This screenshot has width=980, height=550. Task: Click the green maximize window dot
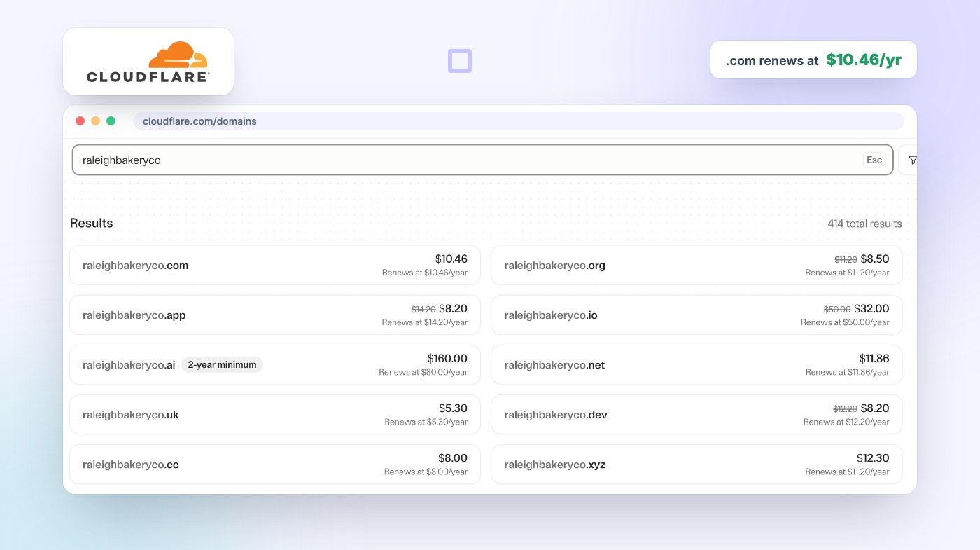pos(111,121)
